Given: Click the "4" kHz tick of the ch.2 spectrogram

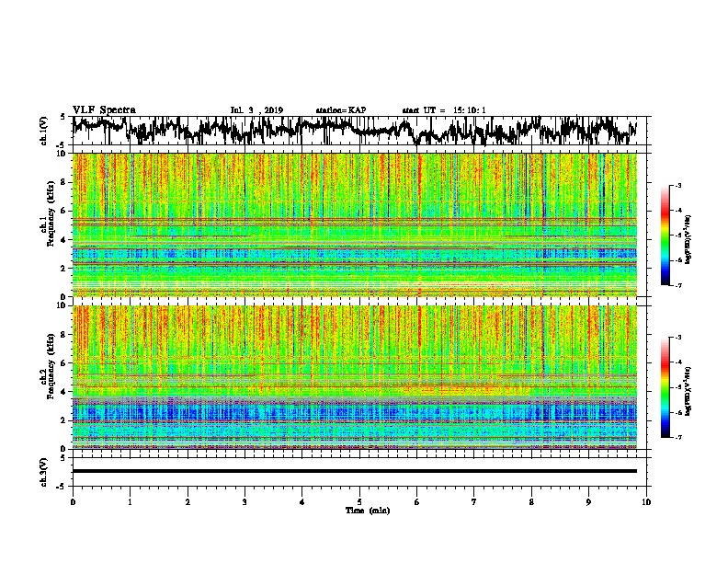Looking at the screenshot, I should 63,392.
